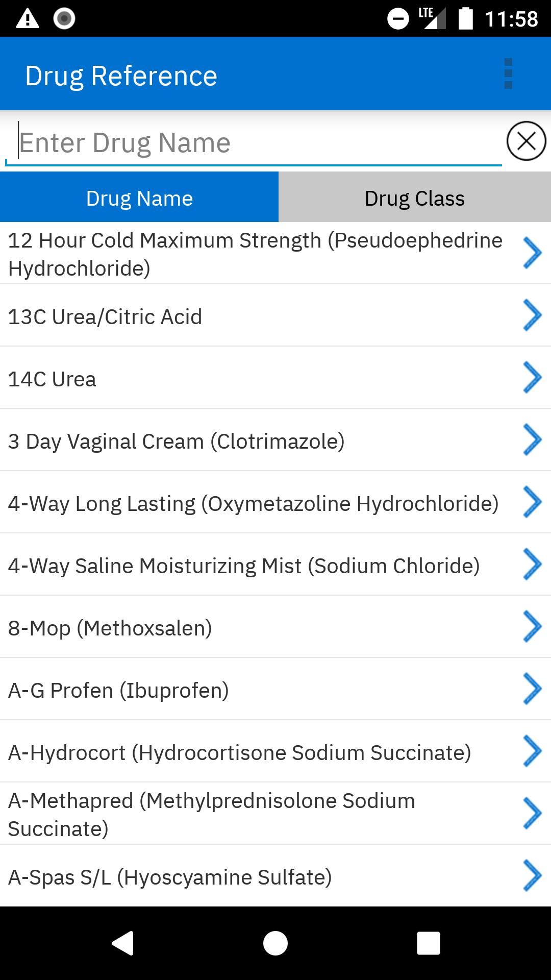The width and height of the screenshot is (551, 980).
Task: Open the three-dot overflow menu
Action: (508, 74)
